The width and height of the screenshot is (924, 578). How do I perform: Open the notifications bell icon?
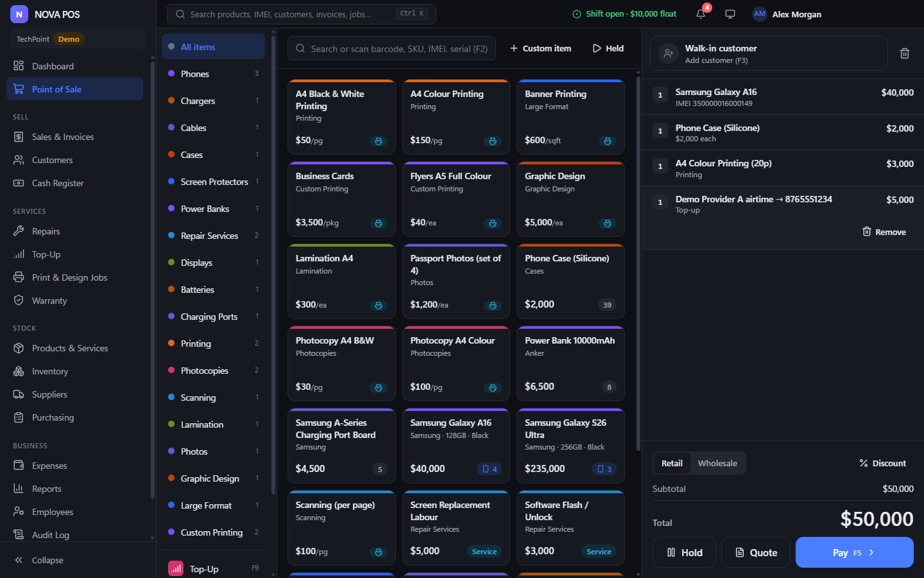[x=701, y=14]
